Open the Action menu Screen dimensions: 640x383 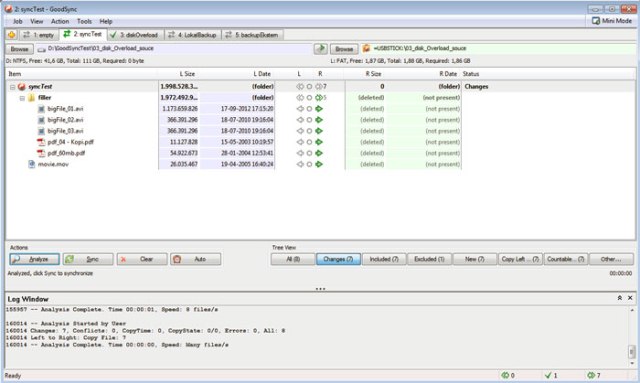click(60, 21)
